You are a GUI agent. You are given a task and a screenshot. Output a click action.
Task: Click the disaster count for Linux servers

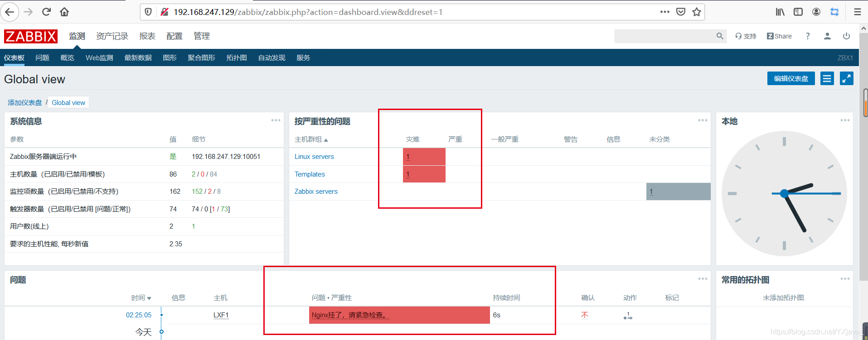pyautogui.click(x=408, y=157)
